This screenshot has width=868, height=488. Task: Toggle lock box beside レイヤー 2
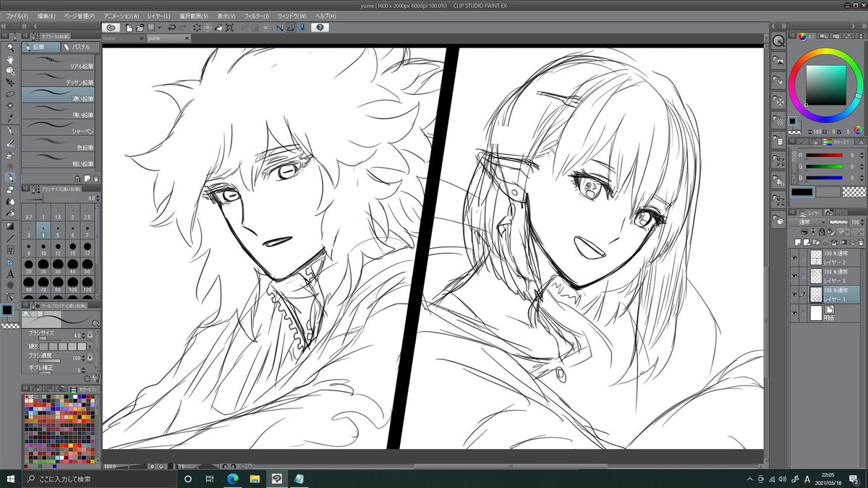tap(803, 257)
